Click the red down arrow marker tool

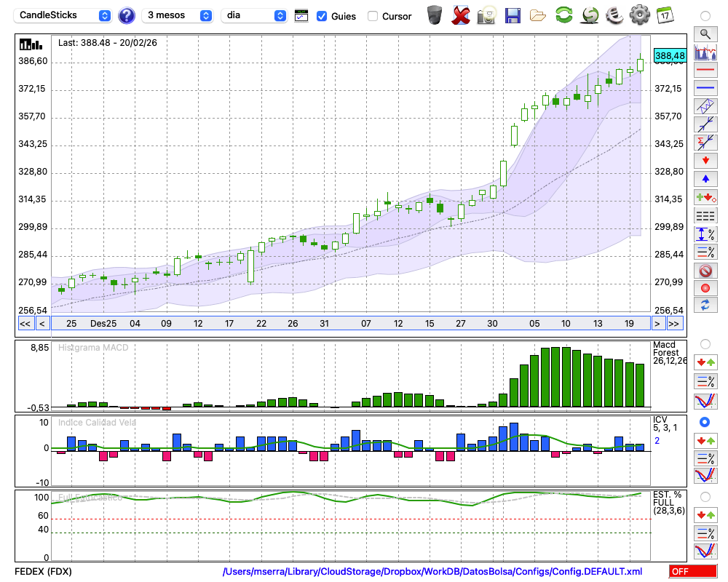click(x=705, y=160)
